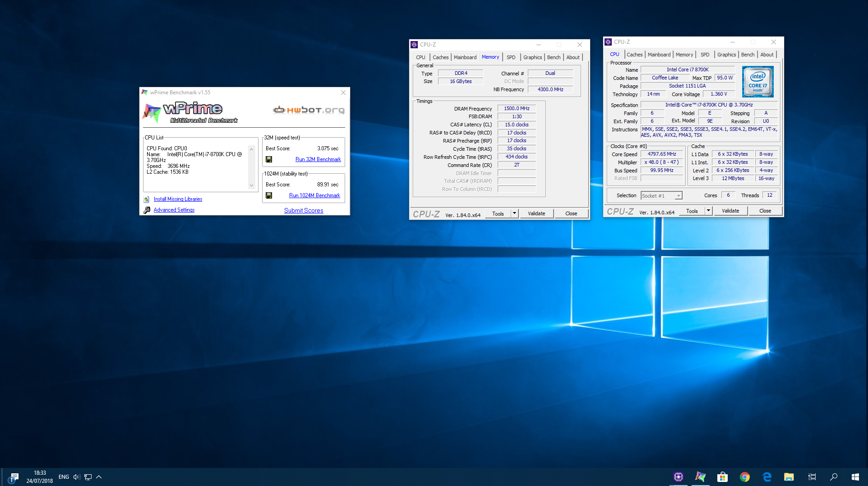
Task: Open Bench tab in CPU CPU-Z window
Action: point(748,55)
